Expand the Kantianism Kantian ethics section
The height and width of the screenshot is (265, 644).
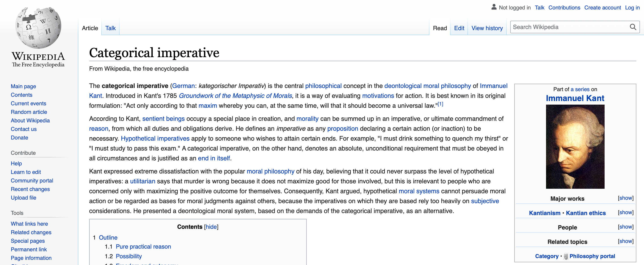[x=626, y=212]
